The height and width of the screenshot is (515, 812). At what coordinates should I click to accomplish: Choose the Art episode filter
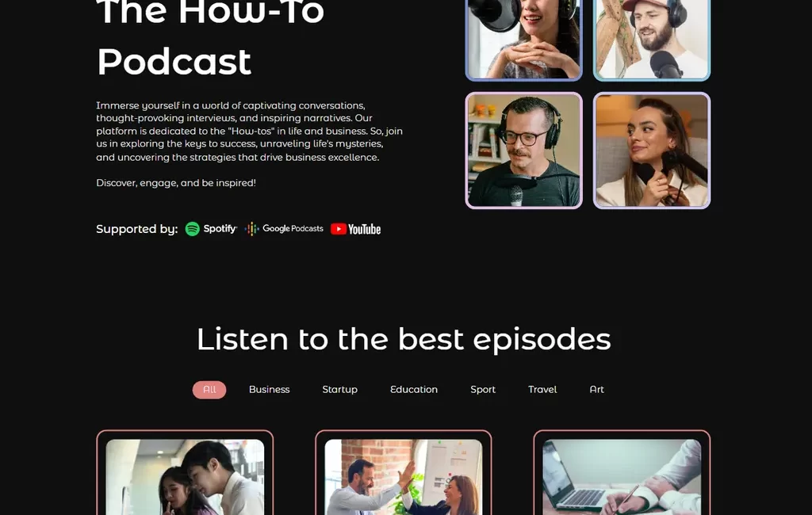tap(596, 390)
